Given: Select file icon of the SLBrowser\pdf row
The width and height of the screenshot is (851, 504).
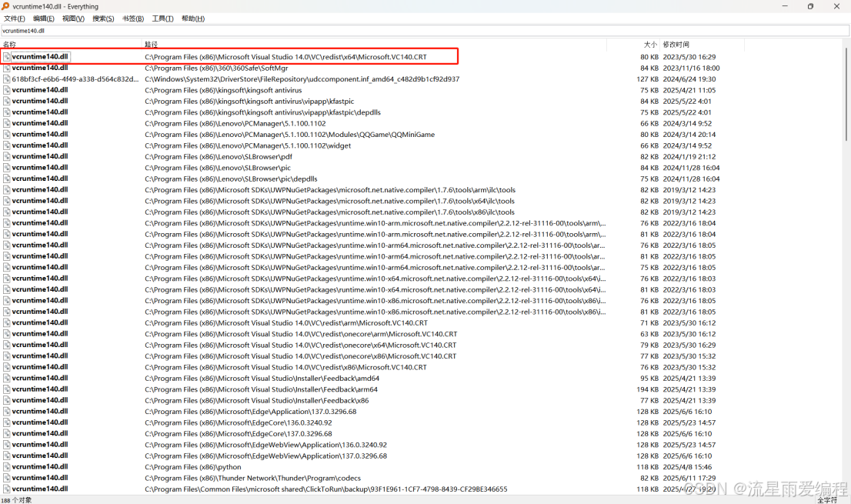Looking at the screenshot, I should [6, 157].
